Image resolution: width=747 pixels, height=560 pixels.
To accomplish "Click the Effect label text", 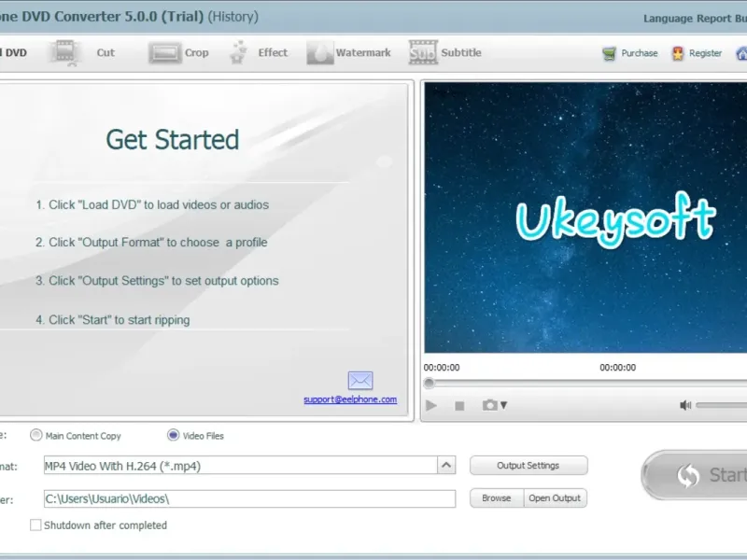I will pyautogui.click(x=273, y=52).
